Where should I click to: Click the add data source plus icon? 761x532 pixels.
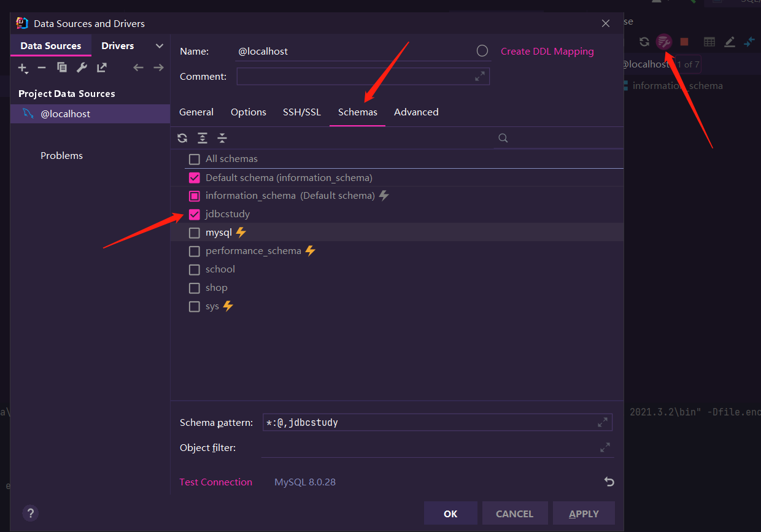click(x=23, y=67)
